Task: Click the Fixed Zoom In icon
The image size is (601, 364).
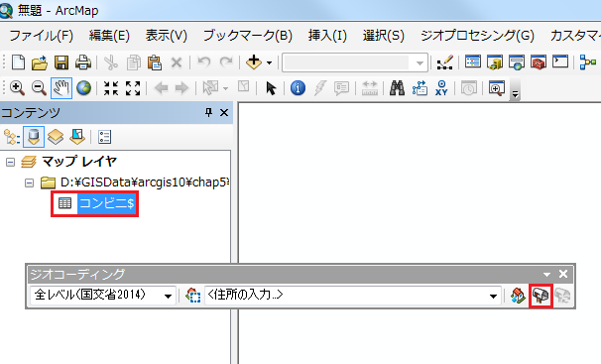Action: point(111,88)
